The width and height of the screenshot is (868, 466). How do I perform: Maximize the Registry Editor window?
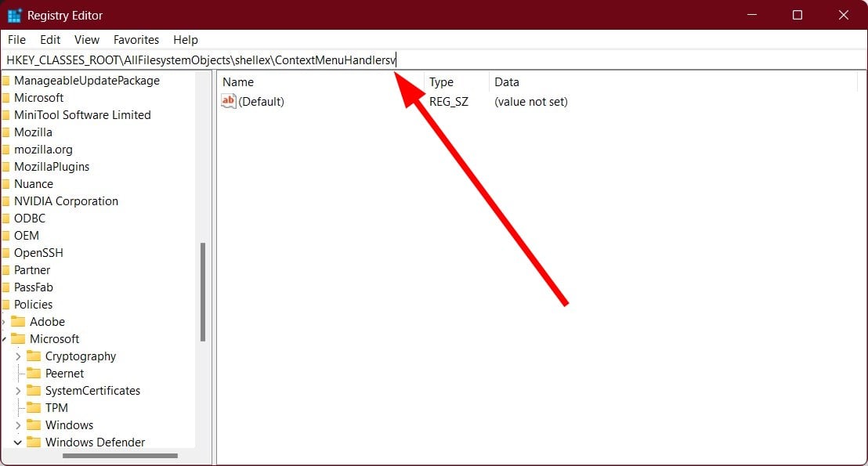point(797,15)
